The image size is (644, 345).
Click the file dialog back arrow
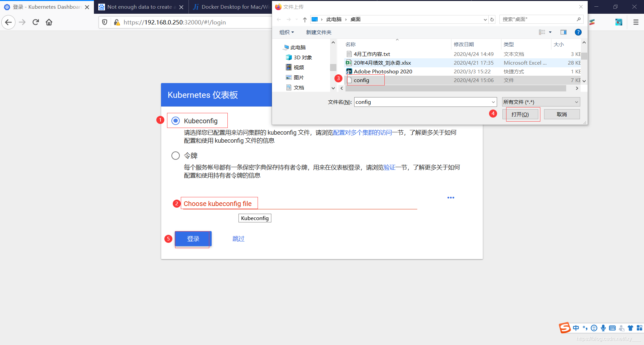[279, 19]
